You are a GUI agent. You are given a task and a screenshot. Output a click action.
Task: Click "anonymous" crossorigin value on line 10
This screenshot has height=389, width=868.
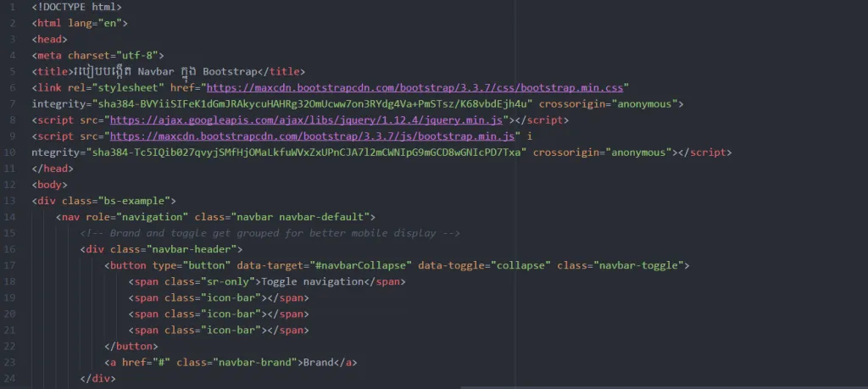pyautogui.click(x=639, y=153)
